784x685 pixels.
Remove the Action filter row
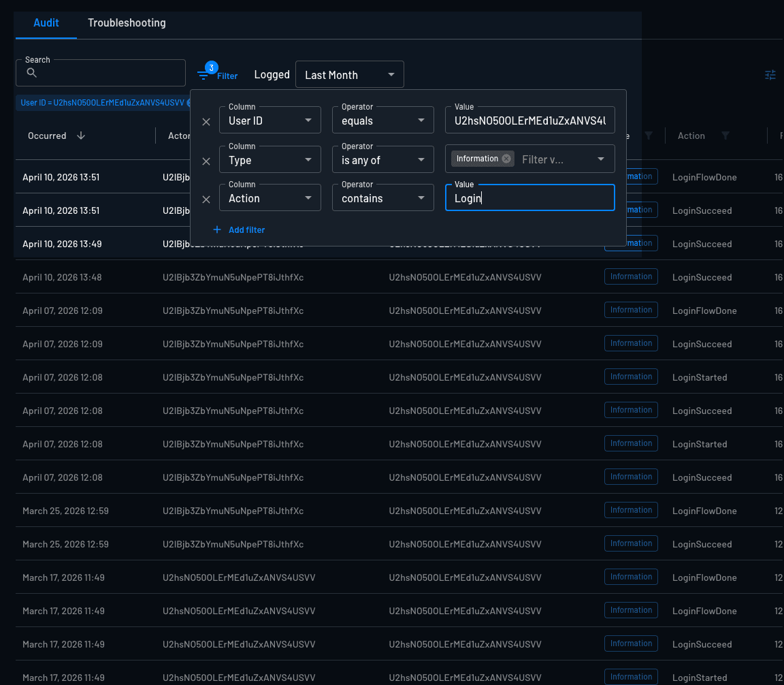[x=206, y=200]
